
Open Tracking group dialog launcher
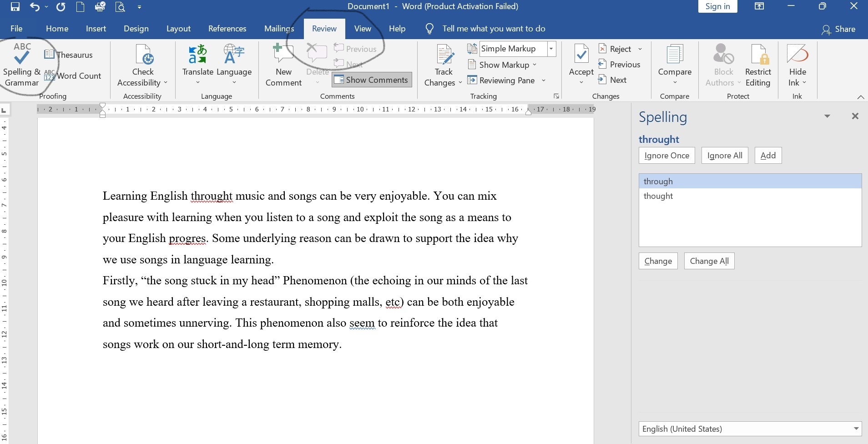pos(556,96)
